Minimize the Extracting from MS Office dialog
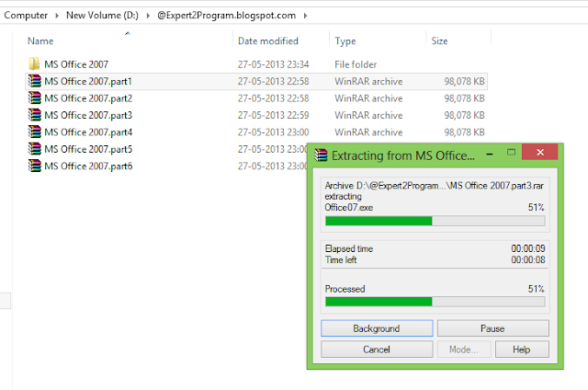 (490, 153)
